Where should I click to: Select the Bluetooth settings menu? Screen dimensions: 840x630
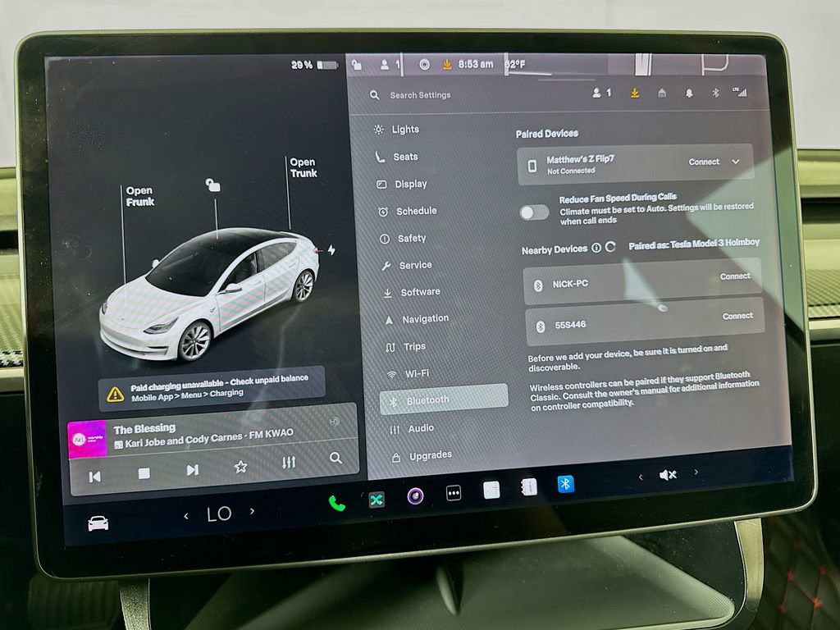point(444,399)
